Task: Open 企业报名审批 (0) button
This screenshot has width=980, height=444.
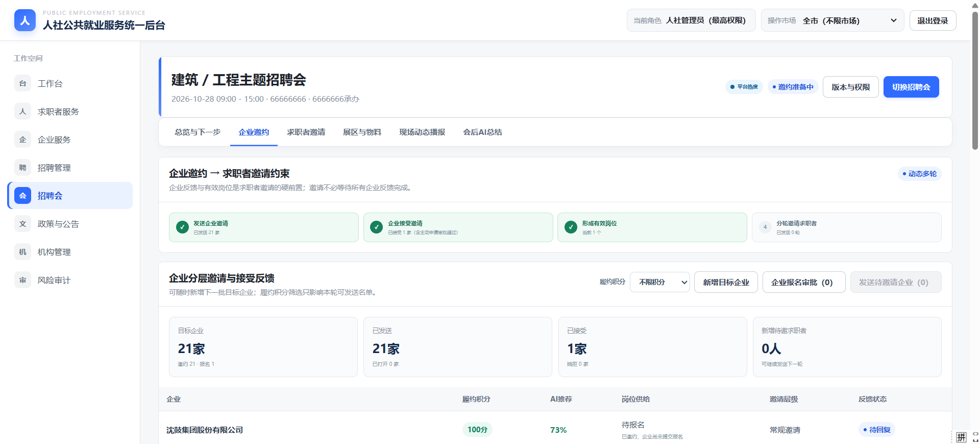Action: pos(804,282)
